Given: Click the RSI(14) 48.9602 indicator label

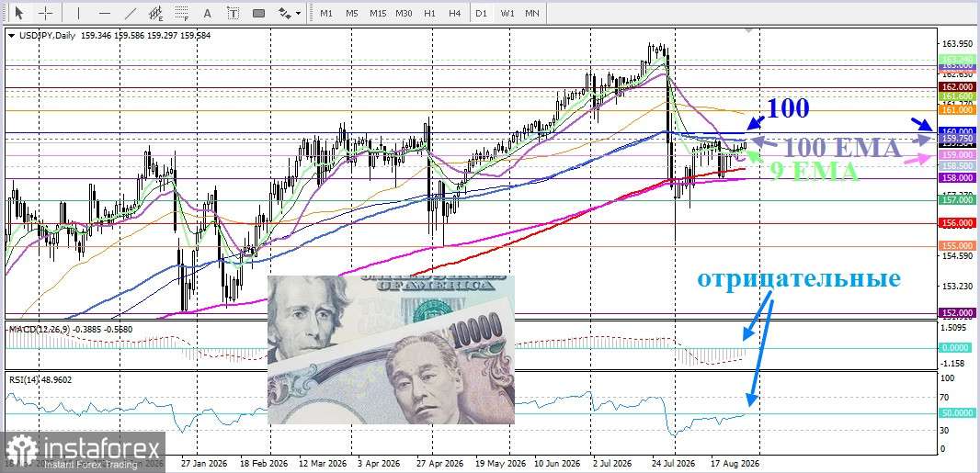Looking at the screenshot, I should 40,378.
